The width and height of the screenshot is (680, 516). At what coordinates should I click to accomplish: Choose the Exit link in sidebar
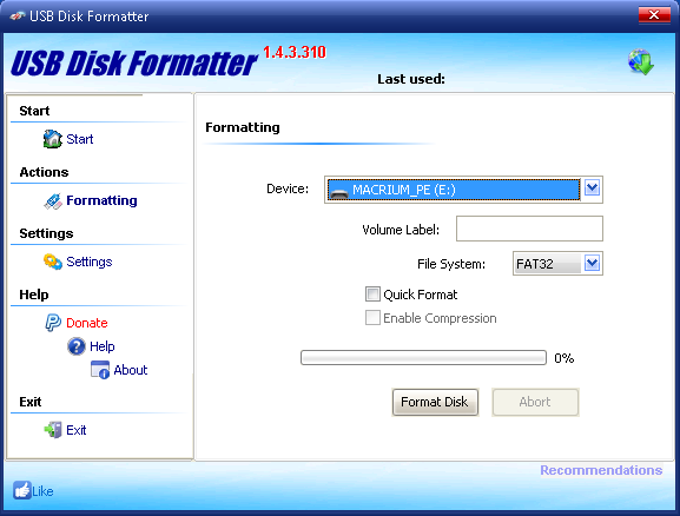[x=76, y=430]
